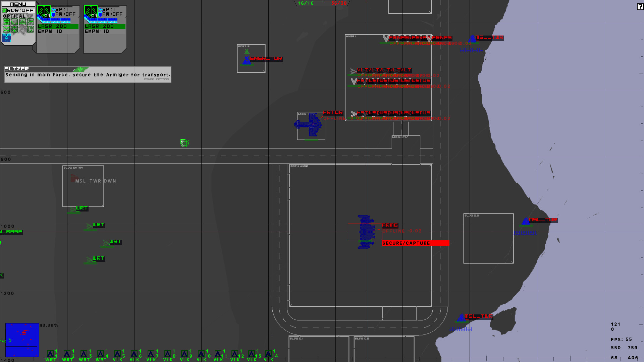The width and height of the screenshot is (644, 362).
Task: Expand the arrow beside the VLT/LT unit list
Action: click(353, 71)
